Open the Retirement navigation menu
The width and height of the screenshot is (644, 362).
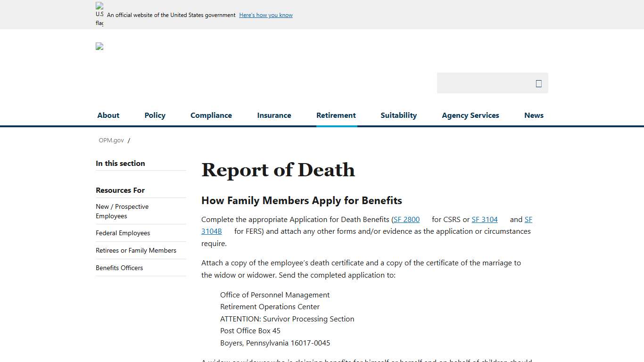(336, 115)
